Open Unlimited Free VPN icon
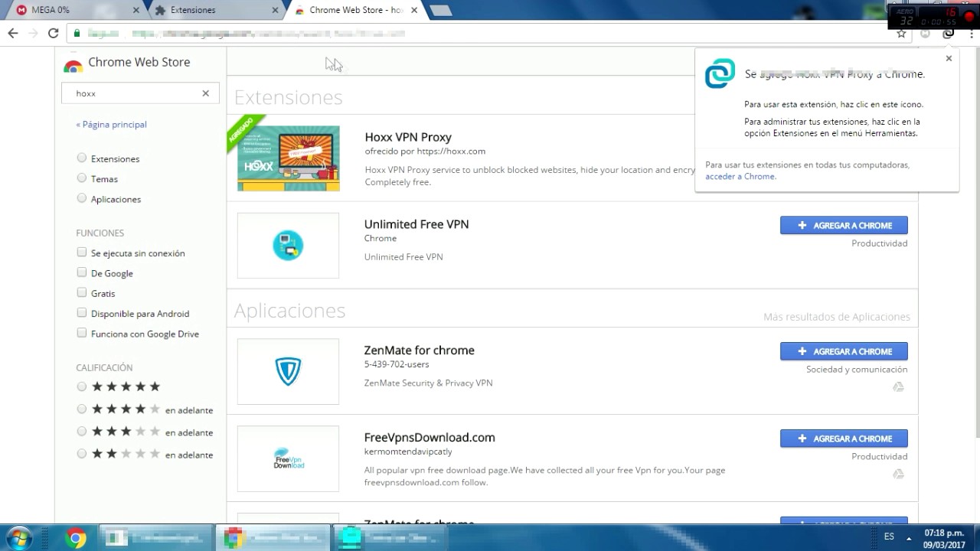The height and width of the screenshot is (551, 980). point(288,246)
